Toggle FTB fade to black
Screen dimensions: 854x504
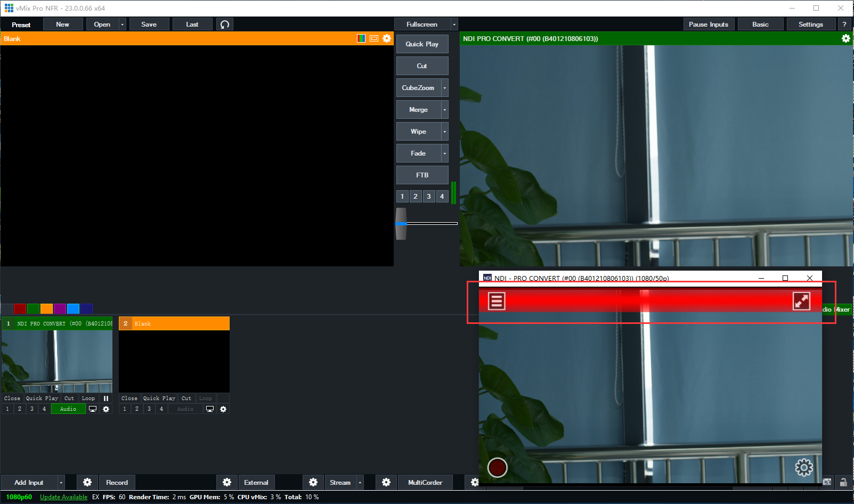coord(422,175)
